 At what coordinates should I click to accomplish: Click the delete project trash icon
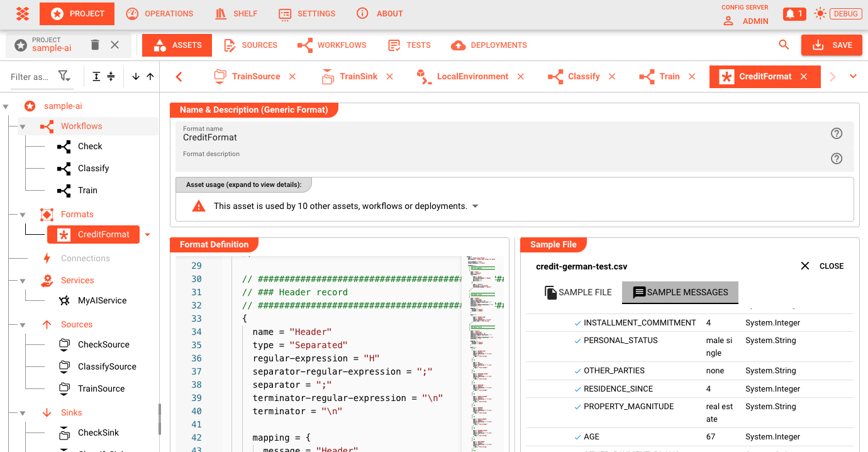click(x=95, y=45)
